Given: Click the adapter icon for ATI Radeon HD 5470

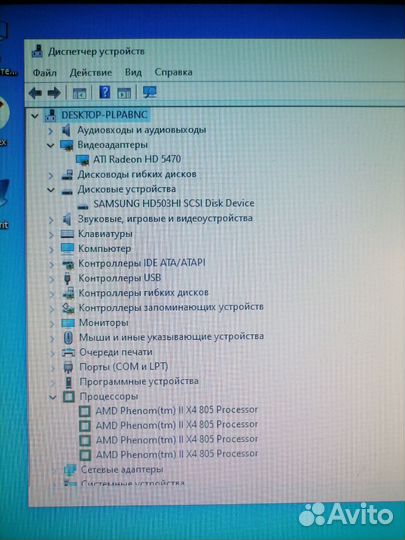Looking at the screenshot, I should [x=82, y=160].
